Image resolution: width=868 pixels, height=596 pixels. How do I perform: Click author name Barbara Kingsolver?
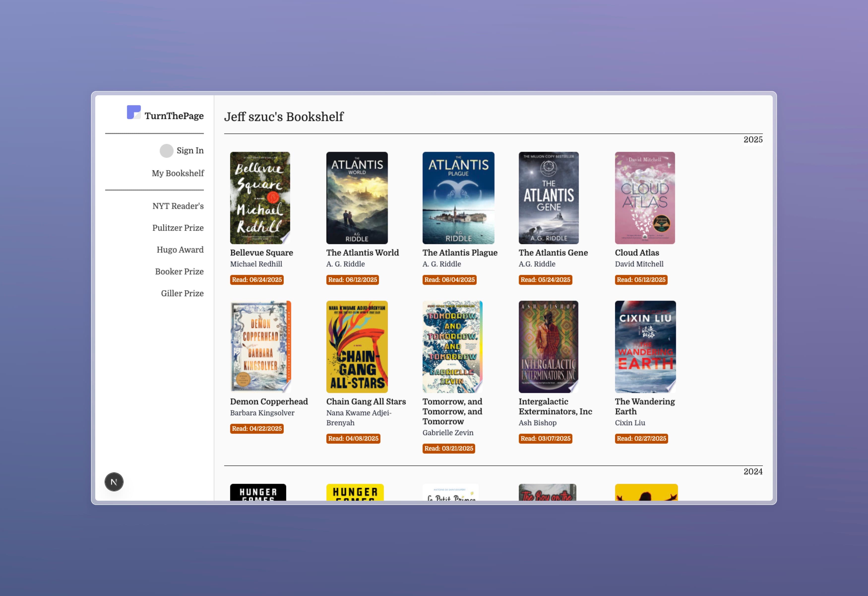(262, 413)
